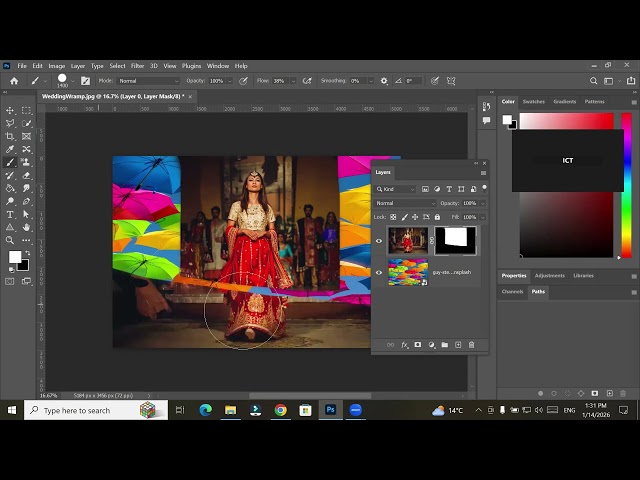Image resolution: width=640 pixels, height=480 pixels.
Task: Open brush settings panel icon
Action: point(85,81)
